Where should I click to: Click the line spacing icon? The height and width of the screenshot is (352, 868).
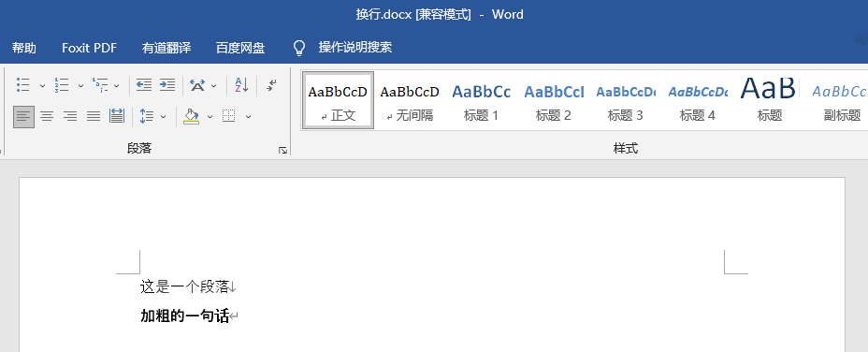[x=147, y=116]
